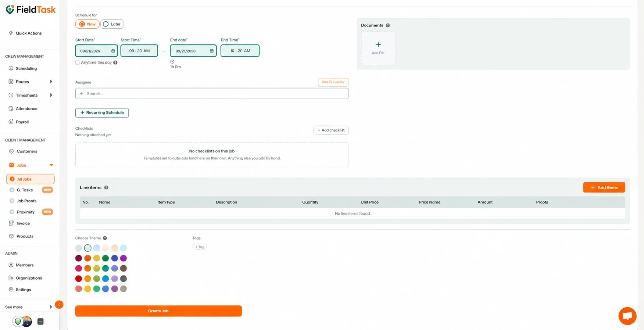644x330 pixels.
Task: Expand the account menu up-arrow button
Action: (40, 322)
